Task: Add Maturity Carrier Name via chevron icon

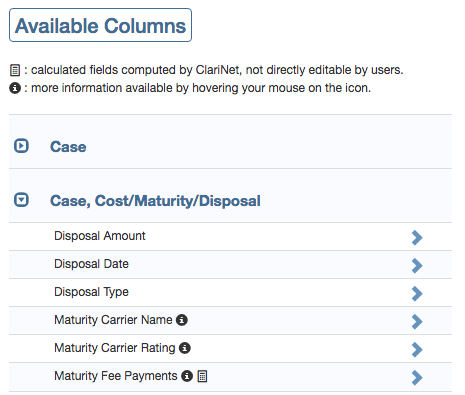Action: (417, 322)
